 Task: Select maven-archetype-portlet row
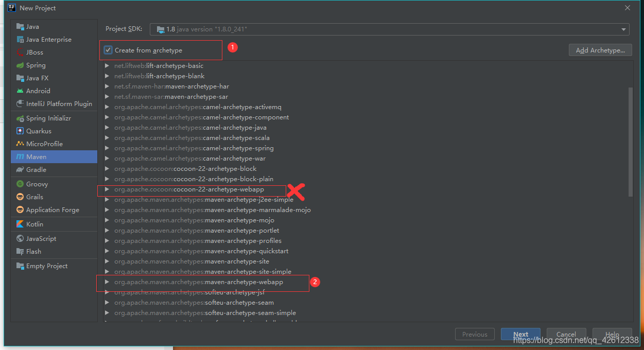point(365,231)
